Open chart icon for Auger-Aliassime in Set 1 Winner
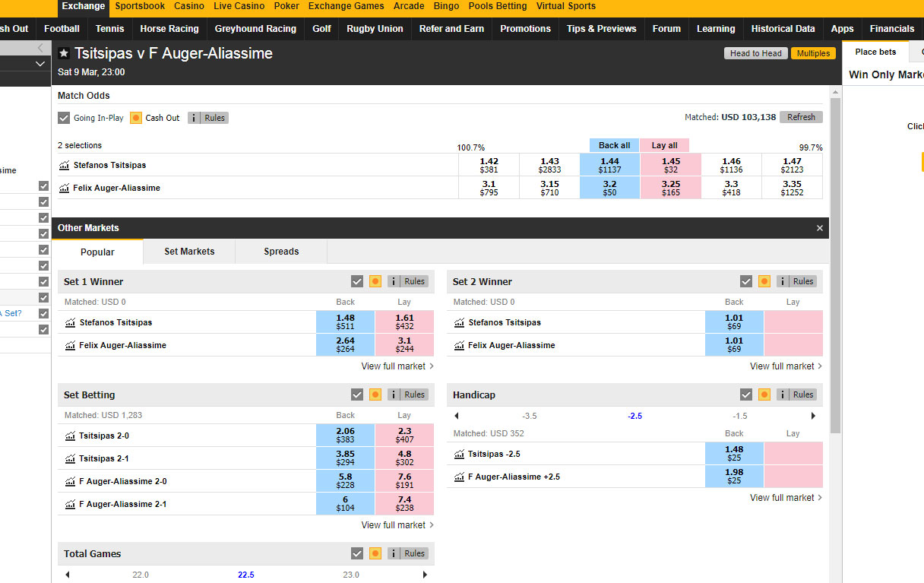The height and width of the screenshot is (583, 924). (x=70, y=345)
